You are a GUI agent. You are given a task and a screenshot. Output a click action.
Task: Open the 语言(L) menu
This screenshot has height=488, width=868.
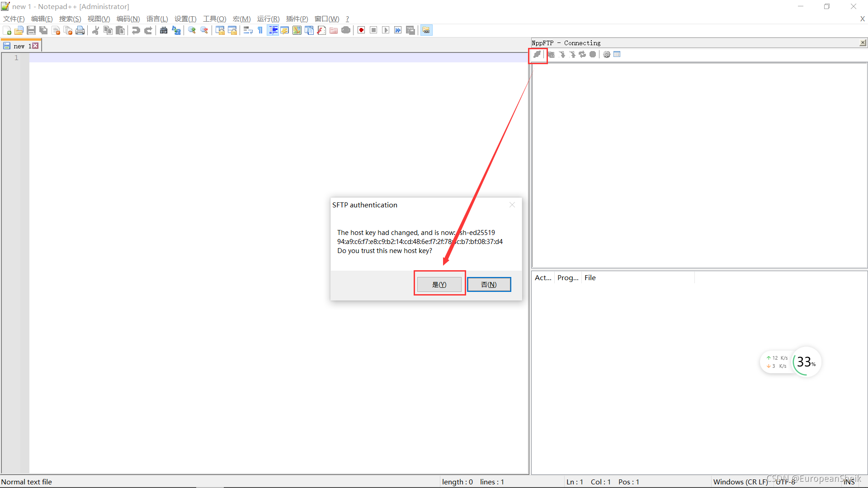pyautogui.click(x=157, y=19)
